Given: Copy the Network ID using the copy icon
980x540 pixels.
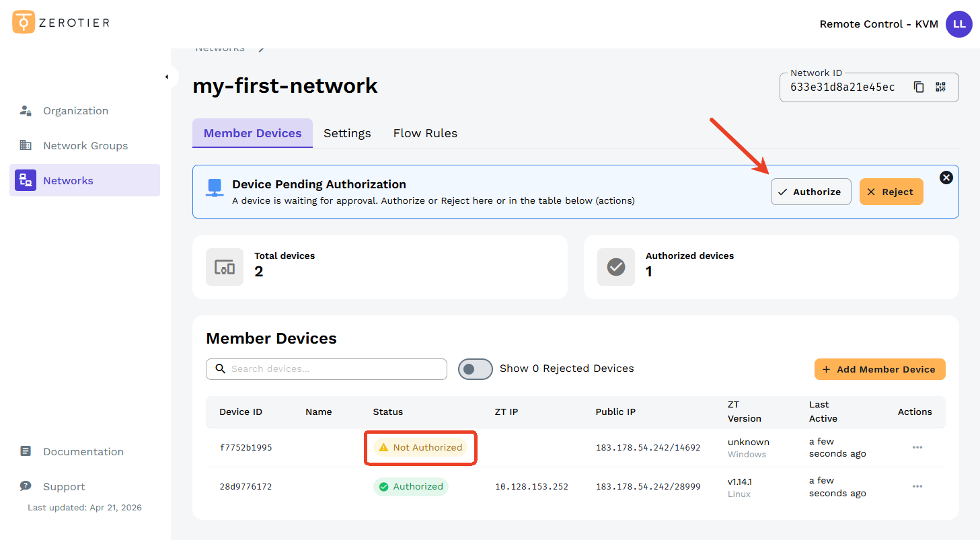Looking at the screenshot, I should [x=919, y=86].
